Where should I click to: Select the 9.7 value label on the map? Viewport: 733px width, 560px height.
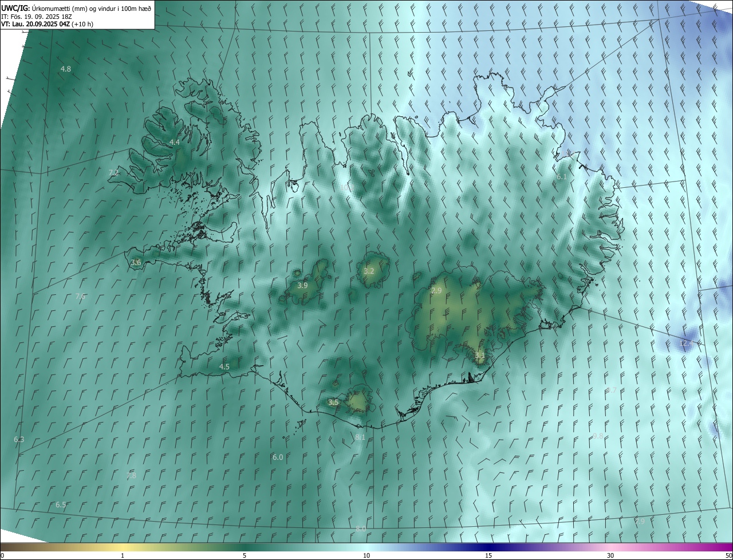[x=612, y=390]
